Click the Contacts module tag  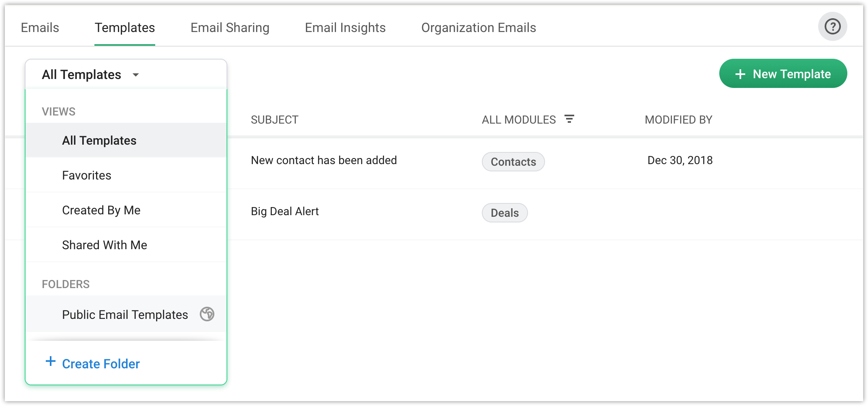(x=513, y=162)
